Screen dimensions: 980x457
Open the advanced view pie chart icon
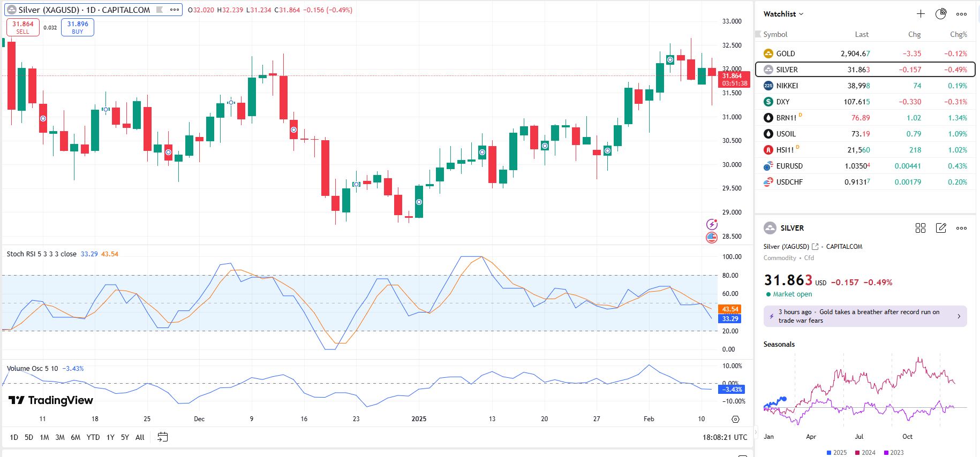pyautogui.click(x=941, y=14)
